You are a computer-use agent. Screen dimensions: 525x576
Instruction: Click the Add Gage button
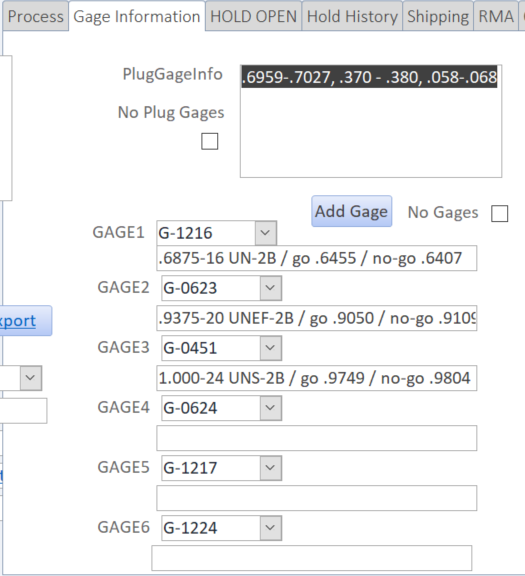pyautogui.click(x=352, y=211)
